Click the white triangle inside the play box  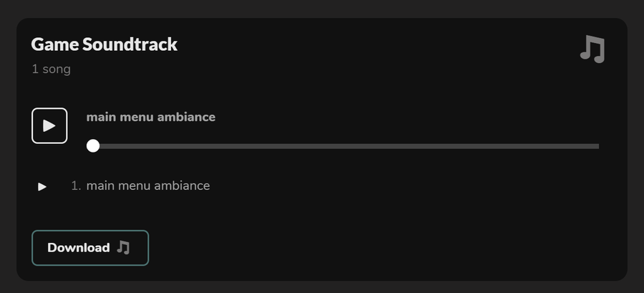click(49, 126)
